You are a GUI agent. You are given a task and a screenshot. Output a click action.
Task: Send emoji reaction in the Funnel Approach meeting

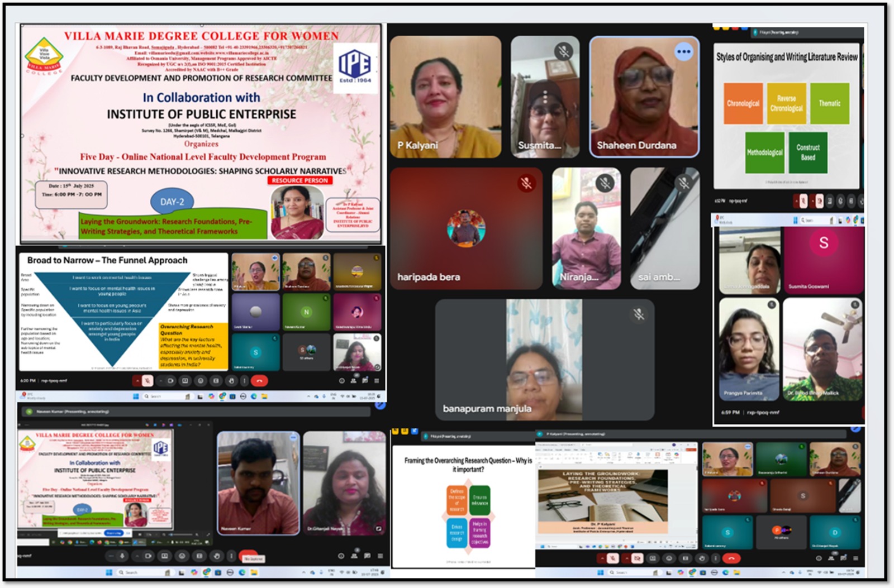[201, 381]
